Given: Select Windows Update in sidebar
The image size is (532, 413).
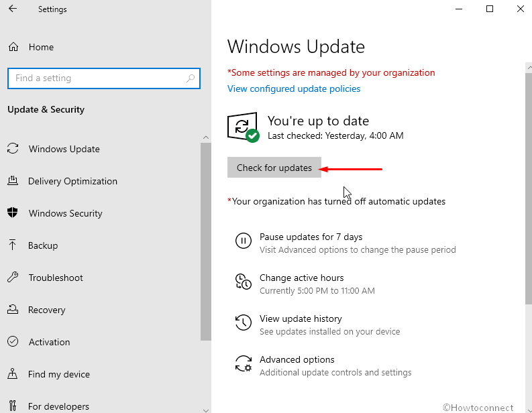Looking at the screenshot, I should (x=64, y=149).
